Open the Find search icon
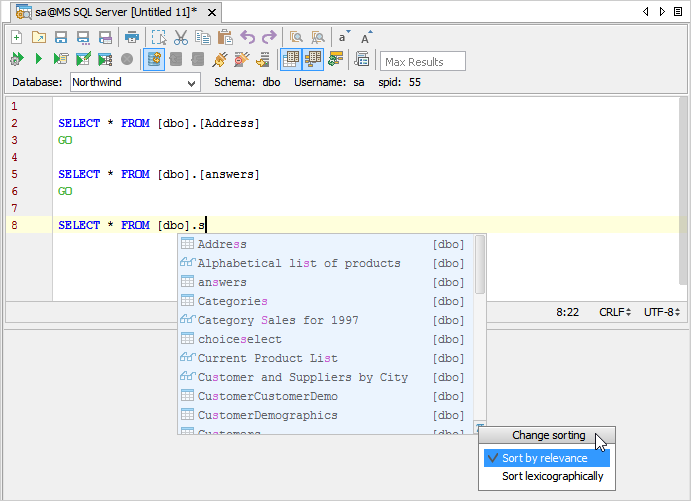The height and width of the screenshot is (501, 691). (x=296, y=37)
